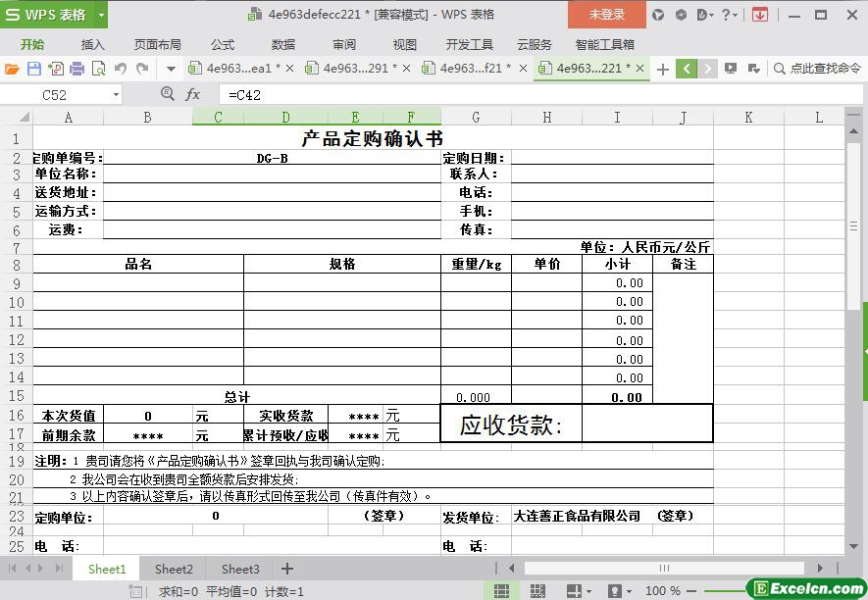Image resolution: width=868 pixels, height=600 pixels.
Task: Click the print preview icon
Action: click(x=98, y=69)
